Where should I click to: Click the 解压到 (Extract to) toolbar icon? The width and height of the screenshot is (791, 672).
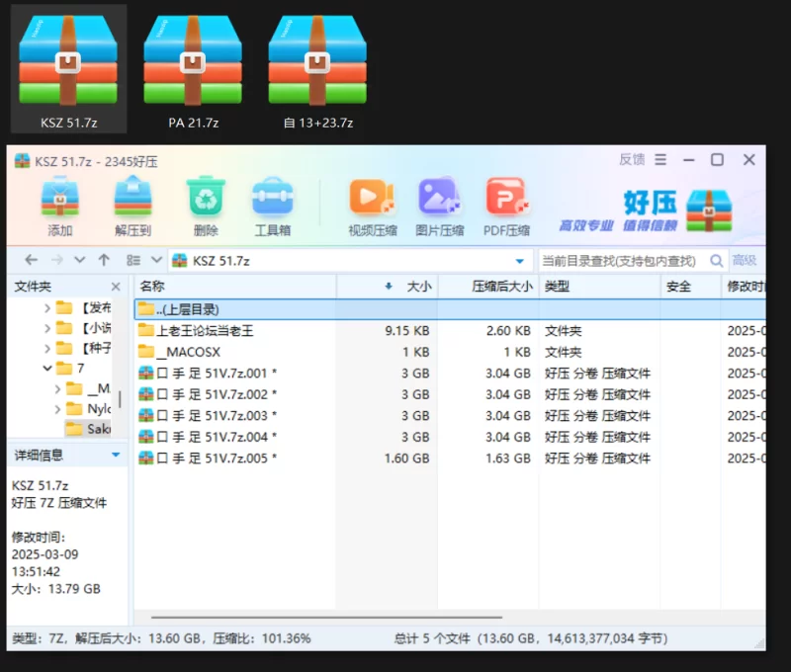[x=132, y=207]
